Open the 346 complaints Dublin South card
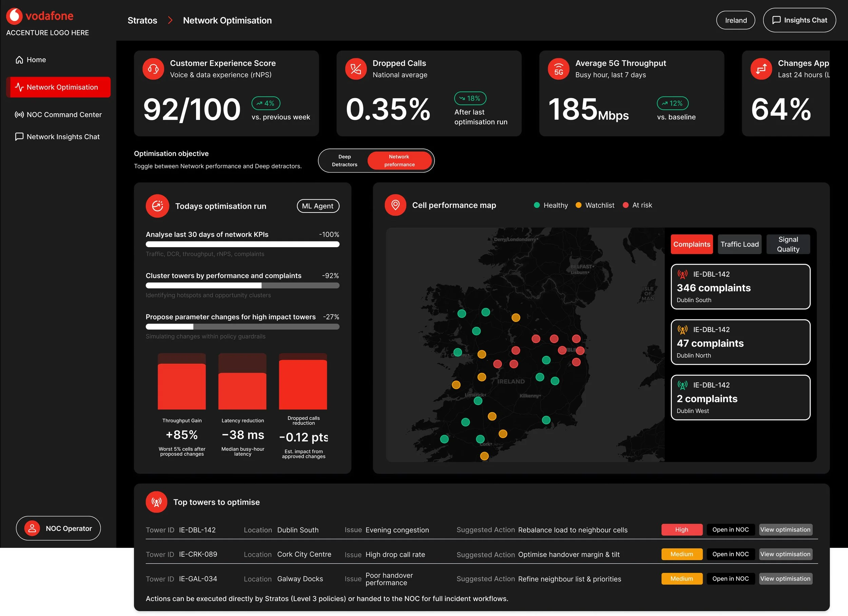 (740, 287)
